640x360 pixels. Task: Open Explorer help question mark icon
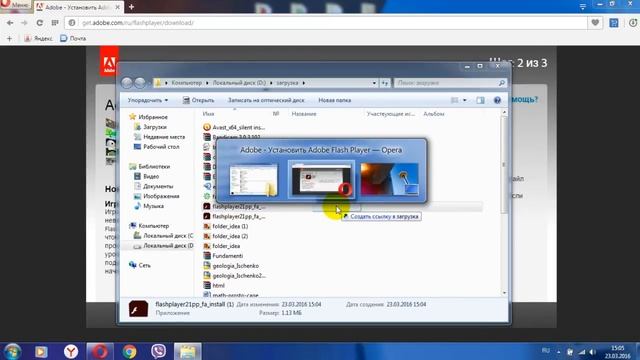(497, 100)
